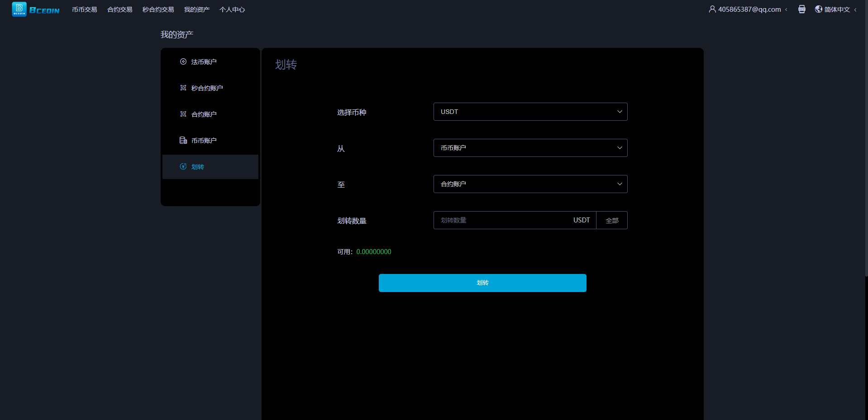
Task: Click the globe language icon
Action: (818, 9)
